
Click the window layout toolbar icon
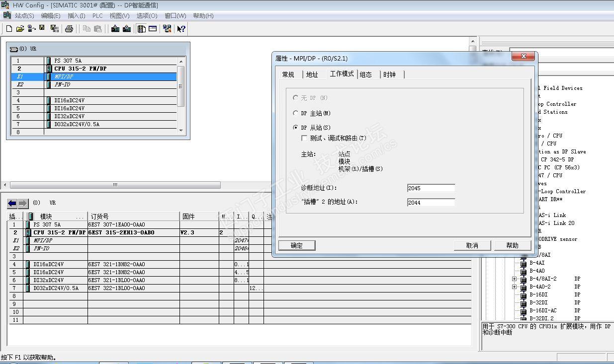(153, 29)
